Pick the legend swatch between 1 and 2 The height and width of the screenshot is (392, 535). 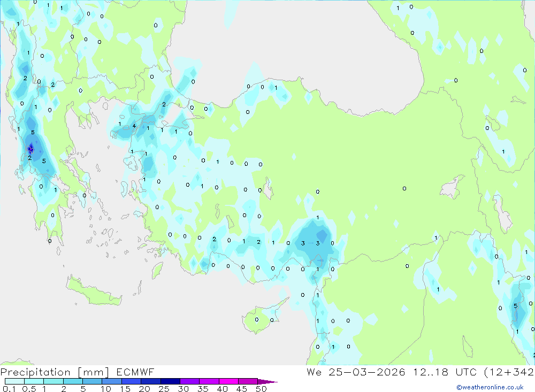[53, 381]
